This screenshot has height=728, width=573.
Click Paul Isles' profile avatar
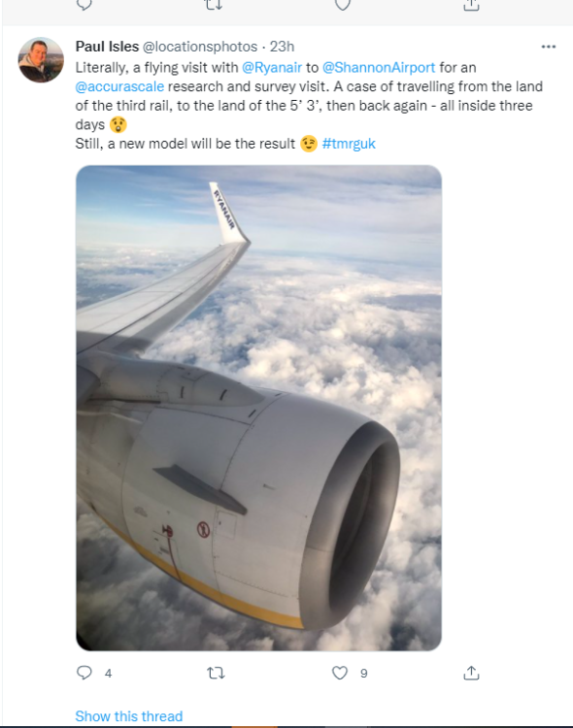[41, 60]
